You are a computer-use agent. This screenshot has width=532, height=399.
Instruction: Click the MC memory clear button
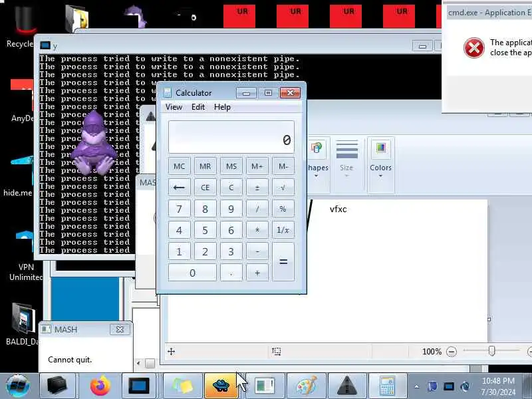tap(179, 166)
